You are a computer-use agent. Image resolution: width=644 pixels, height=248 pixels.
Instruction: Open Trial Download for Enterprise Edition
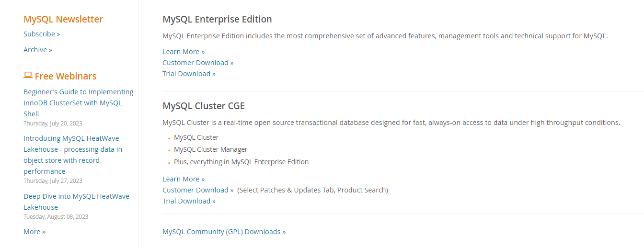pyautogui.click(x=189, y=74)
